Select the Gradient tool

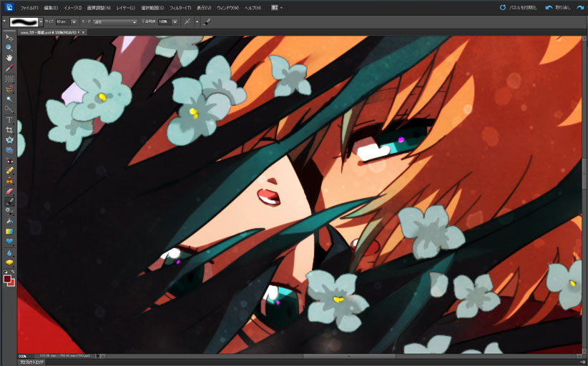coord(9,232)
